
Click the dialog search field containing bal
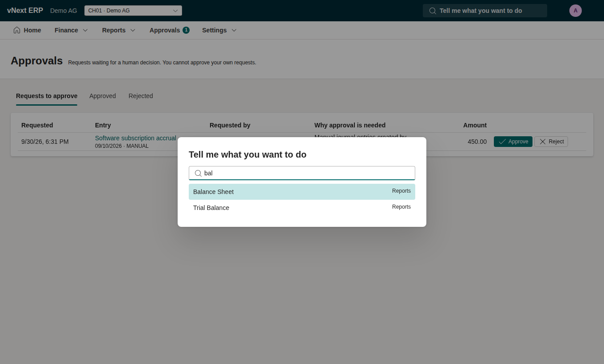(x=302, y=173)
